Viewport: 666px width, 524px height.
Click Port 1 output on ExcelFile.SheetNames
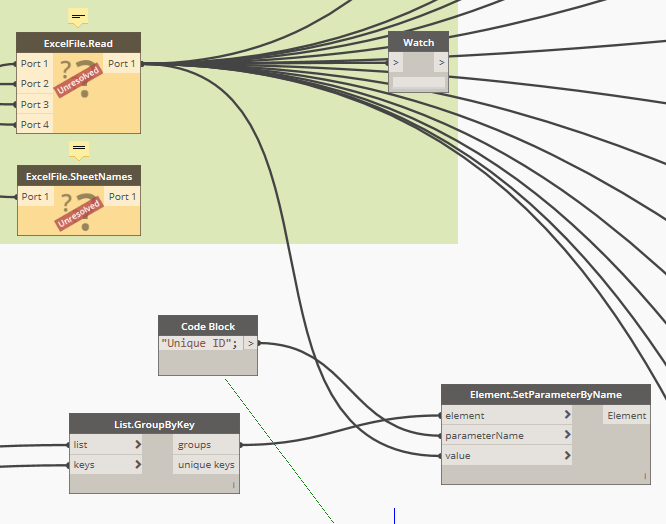122,197
